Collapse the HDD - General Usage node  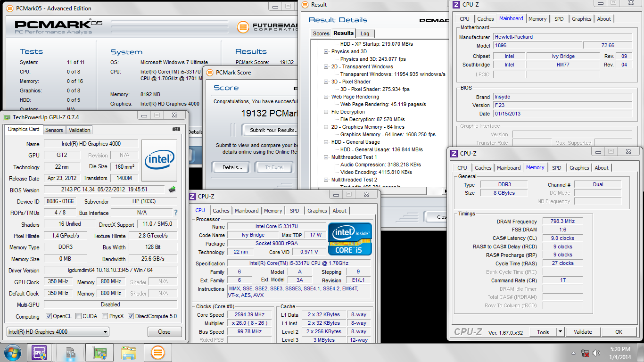(326, 142)
